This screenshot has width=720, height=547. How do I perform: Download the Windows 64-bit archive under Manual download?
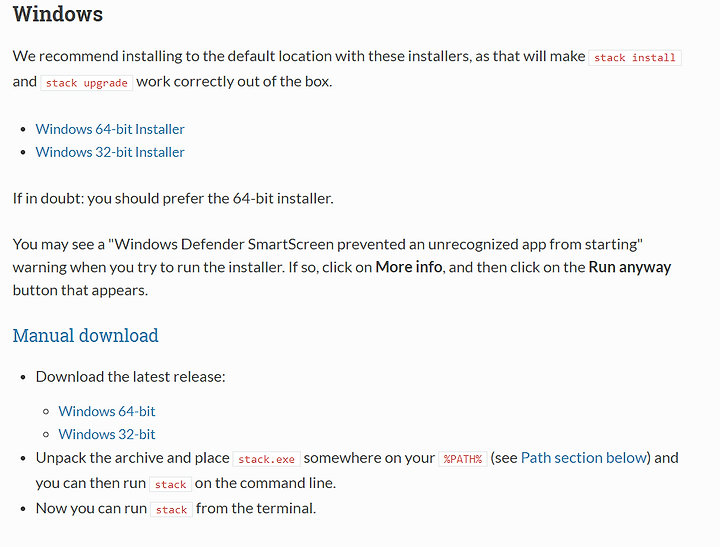[107, 411]
